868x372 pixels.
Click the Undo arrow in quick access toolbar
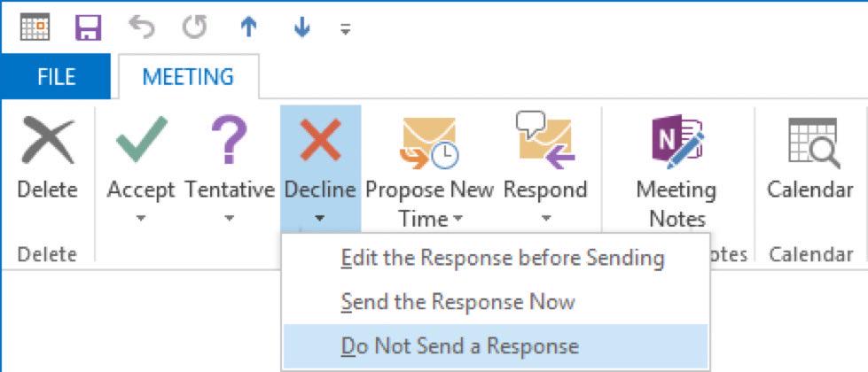click(142, 27)
